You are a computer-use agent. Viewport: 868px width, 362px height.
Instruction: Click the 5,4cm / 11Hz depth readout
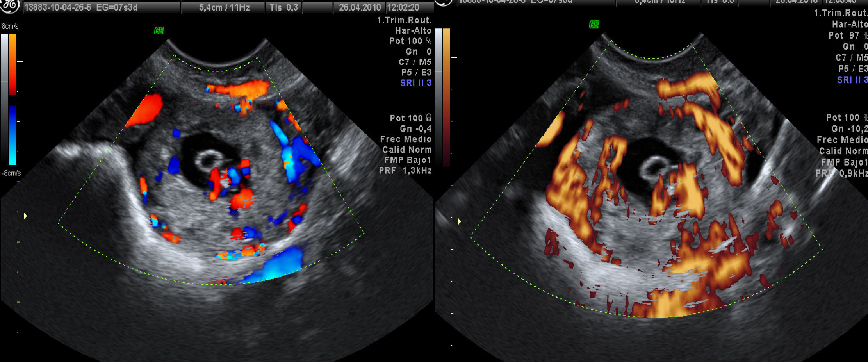224,7
